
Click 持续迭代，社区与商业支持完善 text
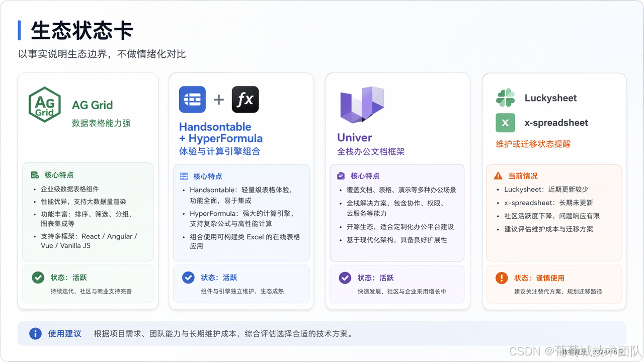[x=91, y=291]
